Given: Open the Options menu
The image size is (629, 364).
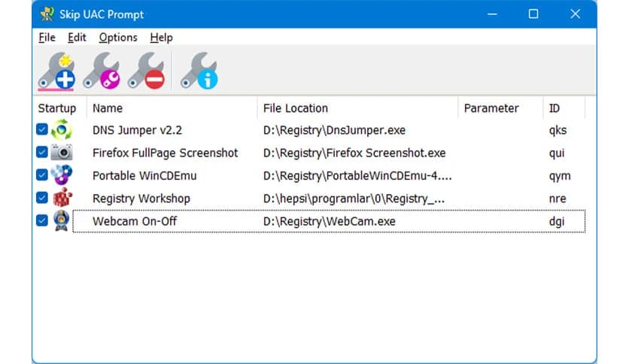Looking at the screenshot, I should [x=118, y=38].
